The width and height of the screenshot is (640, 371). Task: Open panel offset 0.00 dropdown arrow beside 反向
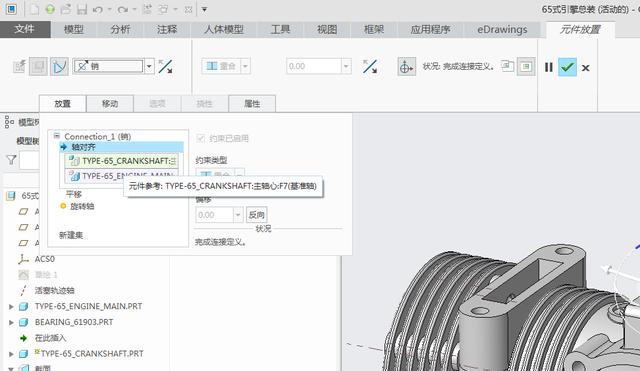(x=238, y=215)
